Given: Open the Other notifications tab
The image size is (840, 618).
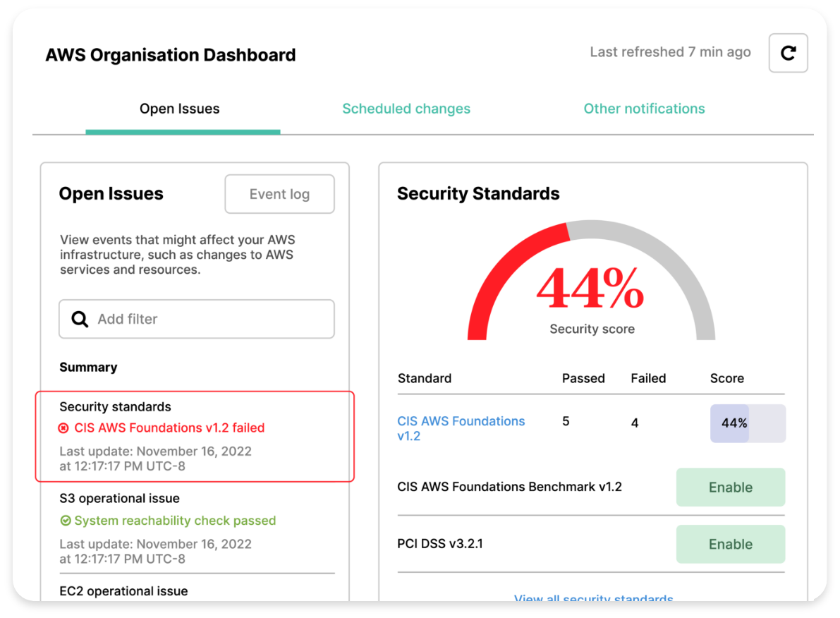Looking at the screenshot, I should [644, 109].
